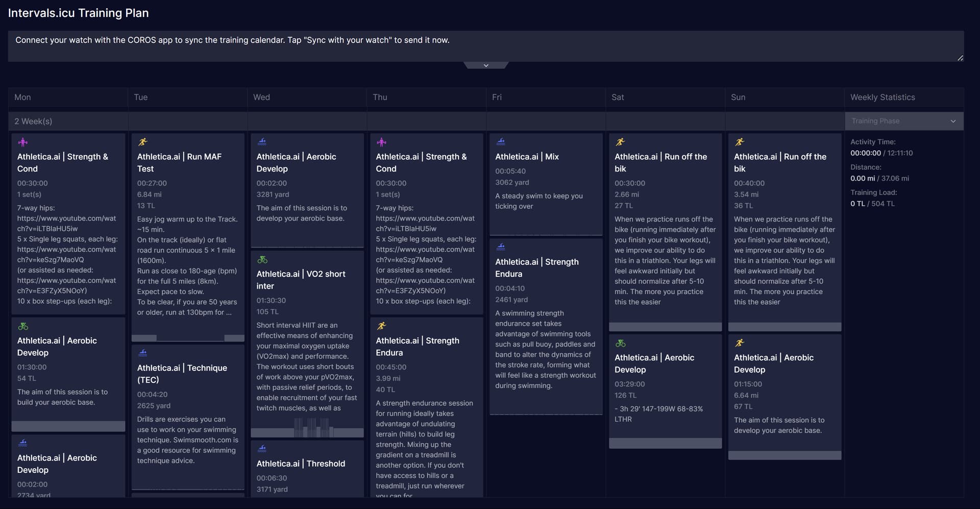Click 105 TL on VO2 short inter card
Viewport: 980px width, 509px height.
(x=267, y=312)
